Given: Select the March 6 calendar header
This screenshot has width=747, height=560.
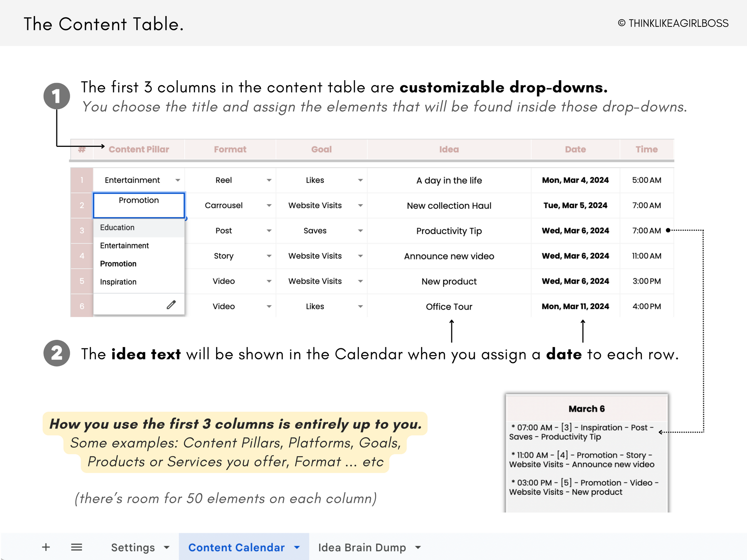Looking at the screenshot, I should pyautogui.click(x=586, y=409).
